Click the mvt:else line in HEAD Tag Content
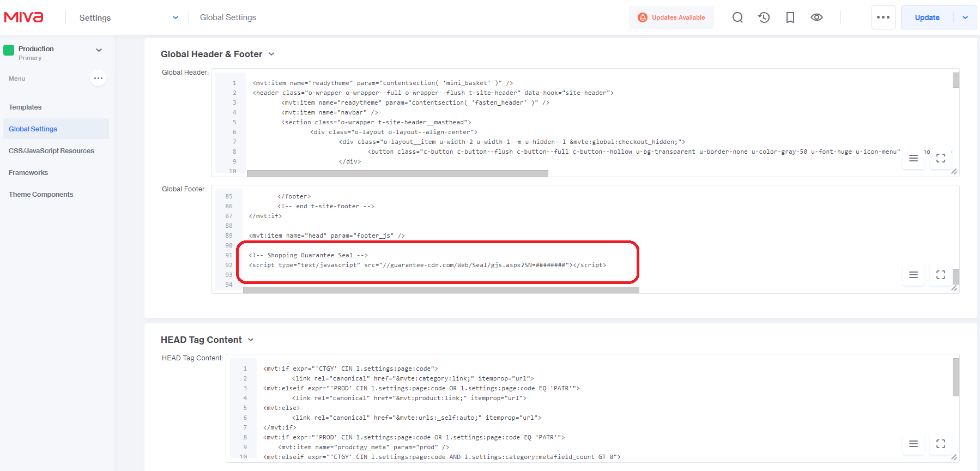980x471 pixels. [282, 408]
